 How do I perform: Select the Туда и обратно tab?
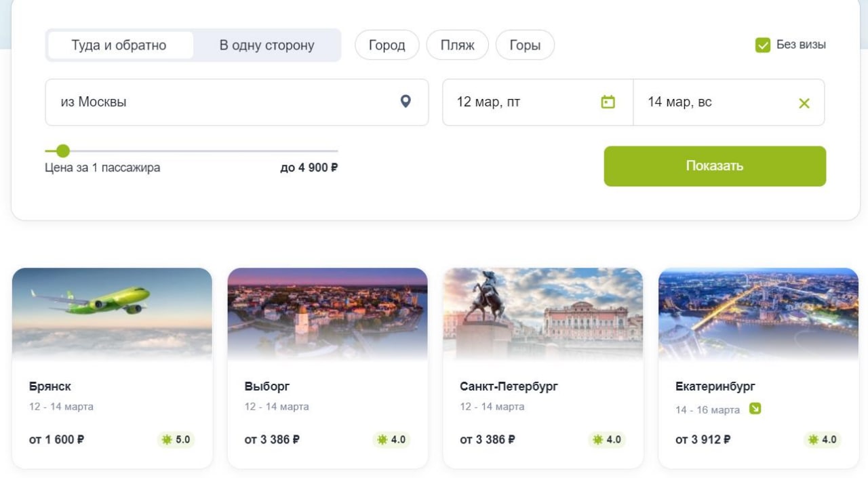tap(119, 45)
